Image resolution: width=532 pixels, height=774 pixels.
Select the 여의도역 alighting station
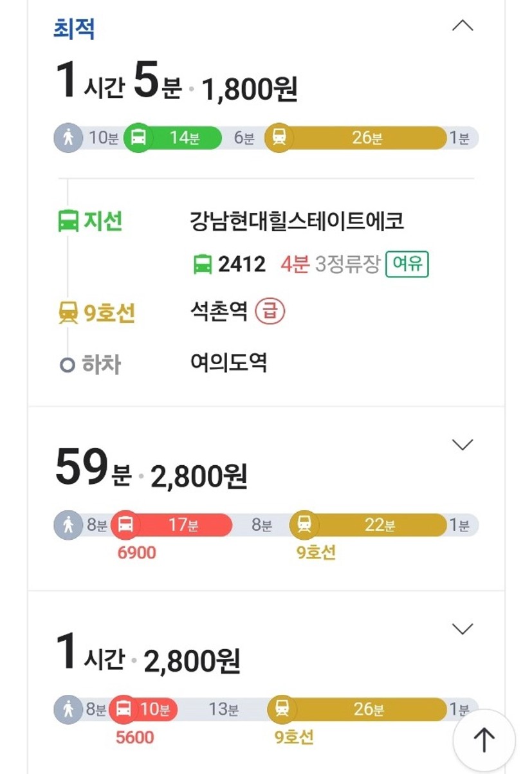[228, 363]
